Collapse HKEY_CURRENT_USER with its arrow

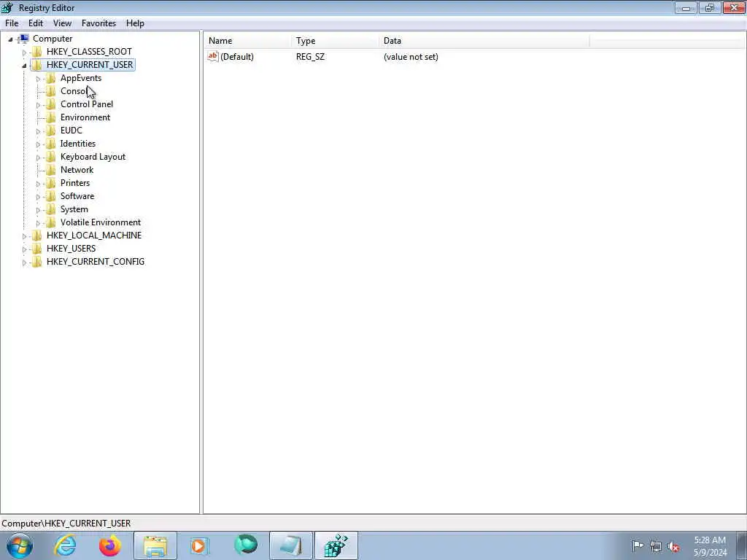[24, 65]
